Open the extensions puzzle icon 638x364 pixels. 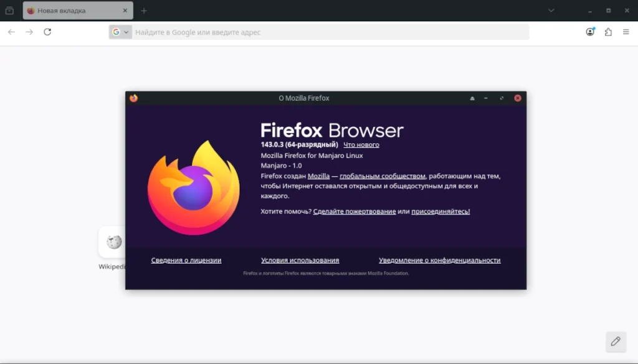[608, 32]
